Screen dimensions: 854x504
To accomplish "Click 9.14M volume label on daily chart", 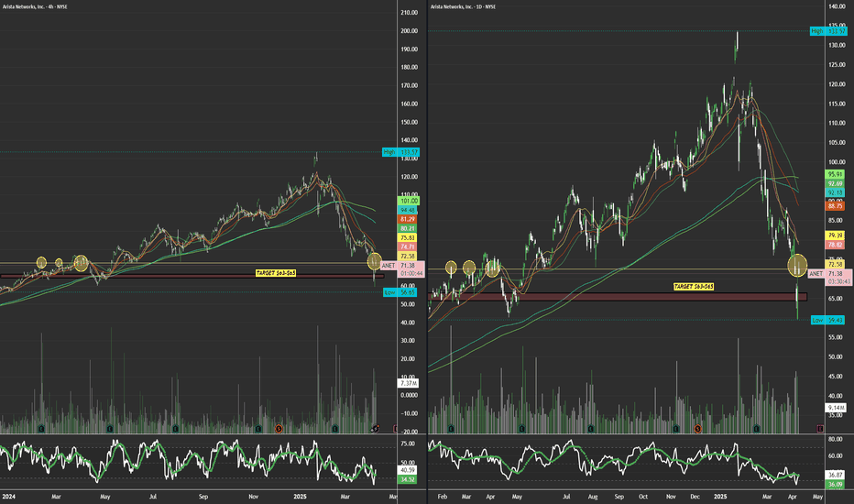I will (836, 408).
